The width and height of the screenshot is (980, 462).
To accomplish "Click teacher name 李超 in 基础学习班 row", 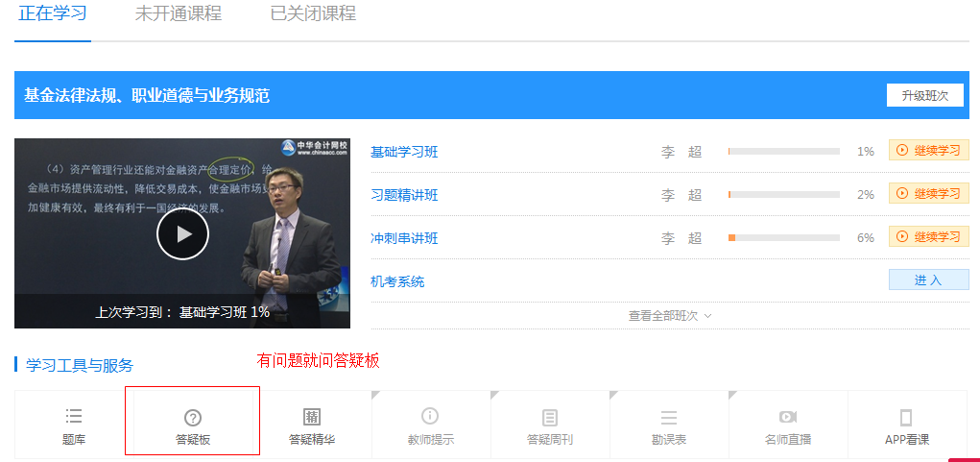I will (681, 152).
